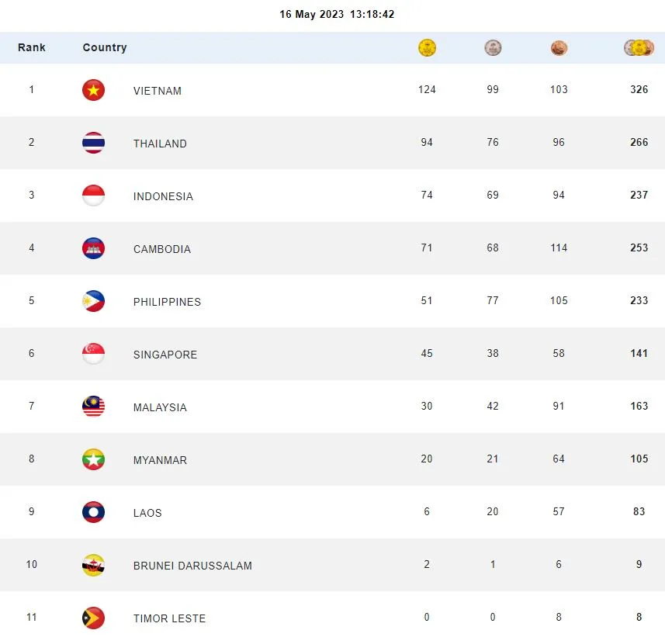Select the LAOS country name
Viewport: 665px width, 644px height.
147,513
